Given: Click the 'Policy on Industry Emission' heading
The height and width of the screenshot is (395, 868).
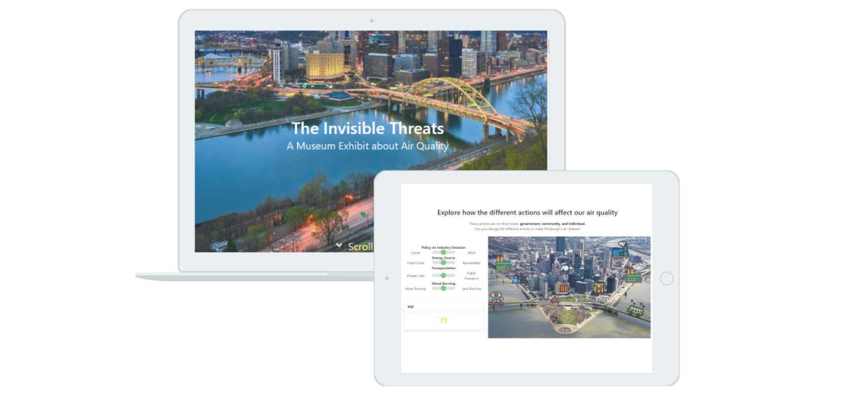Looking at the screenshot, I should (443, 247).
